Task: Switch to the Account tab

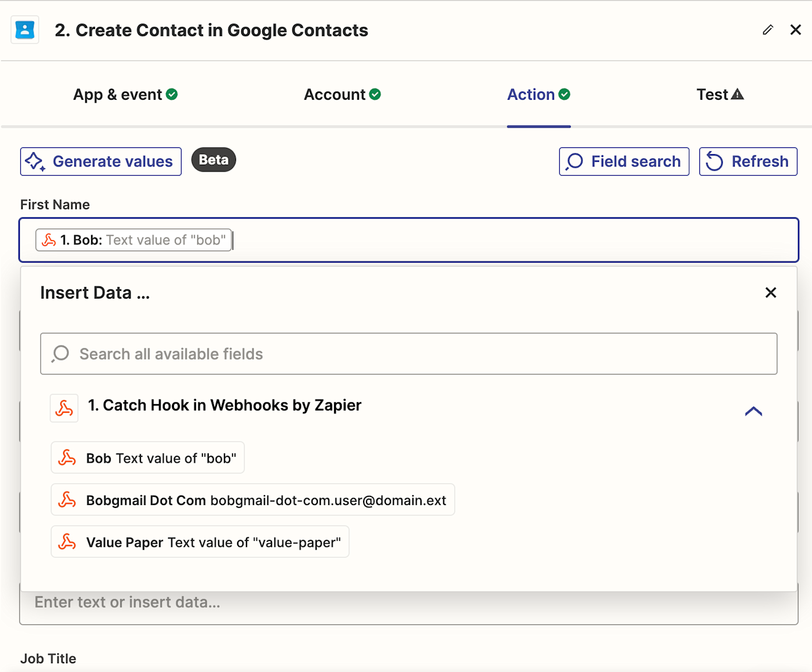Action: pos(342,95)
